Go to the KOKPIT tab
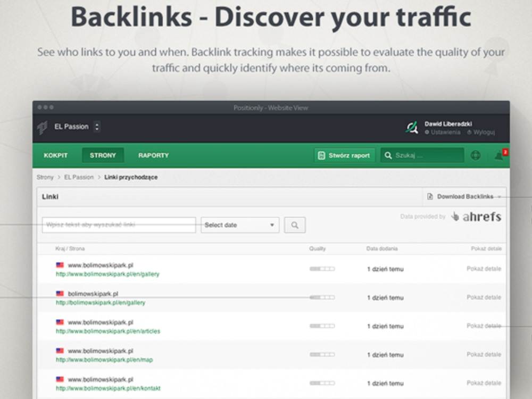 (x=56, y=155)
